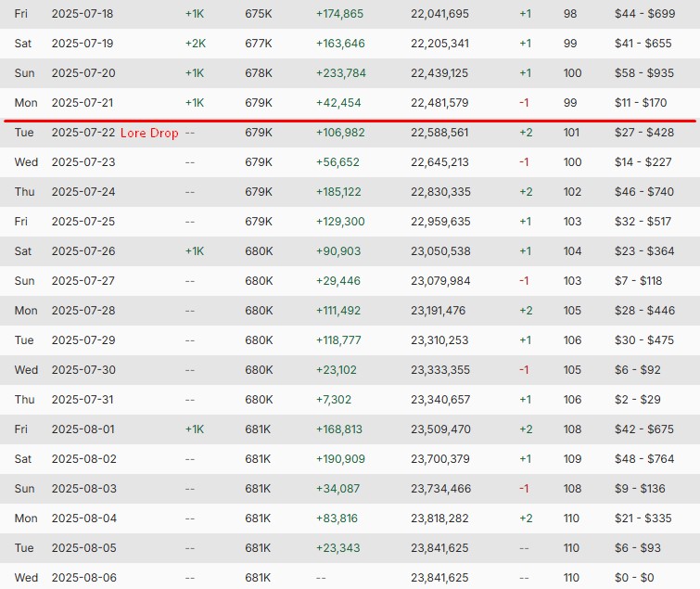
Task: Click the +56,652 views value
Action: [x=337, y=162]
